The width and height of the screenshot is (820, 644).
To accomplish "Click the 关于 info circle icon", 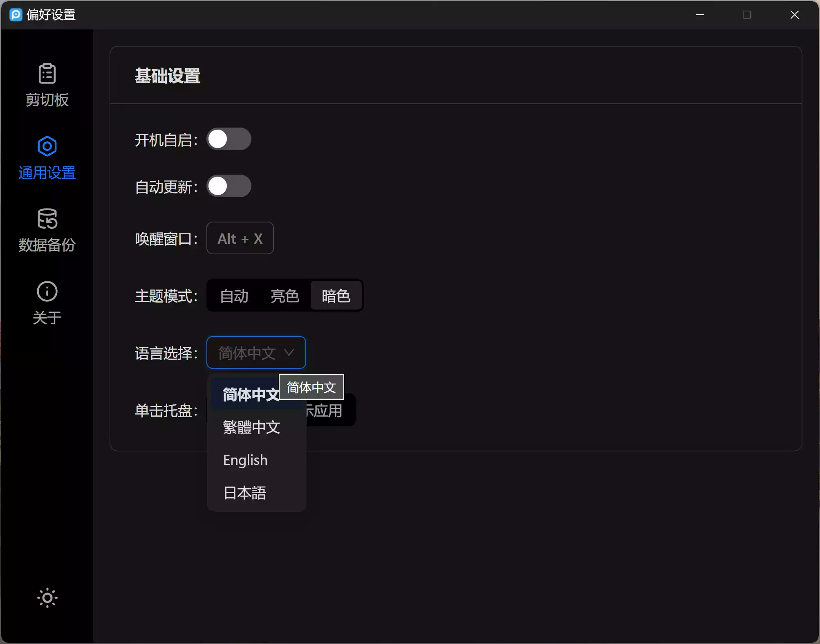I will 47,292.
